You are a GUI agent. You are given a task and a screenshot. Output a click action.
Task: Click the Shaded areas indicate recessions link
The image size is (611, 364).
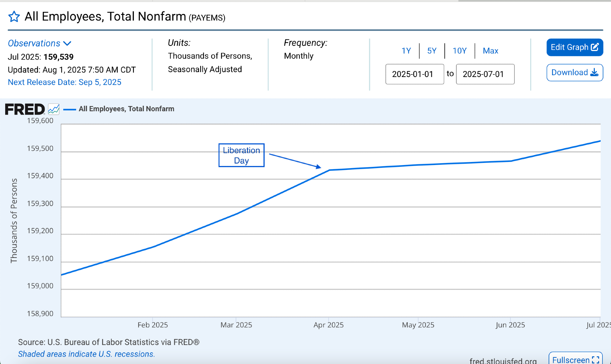click(86, 354)
